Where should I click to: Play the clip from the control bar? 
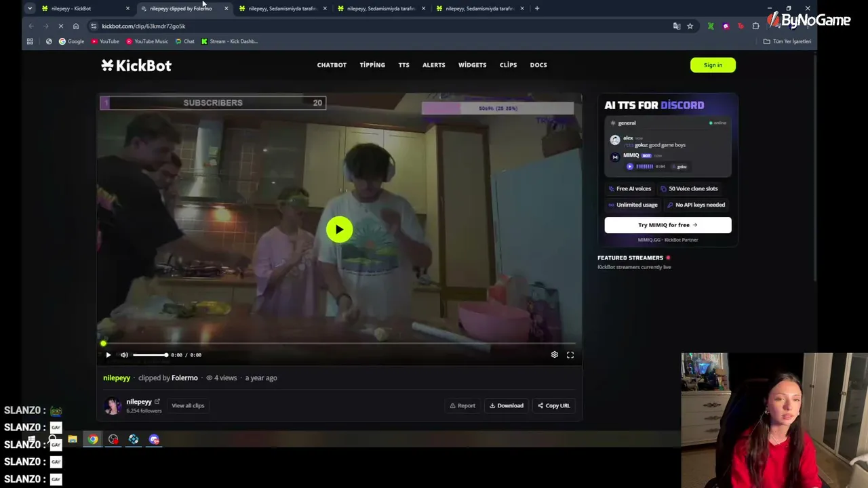pyautogui.click(x=108, y=354)
